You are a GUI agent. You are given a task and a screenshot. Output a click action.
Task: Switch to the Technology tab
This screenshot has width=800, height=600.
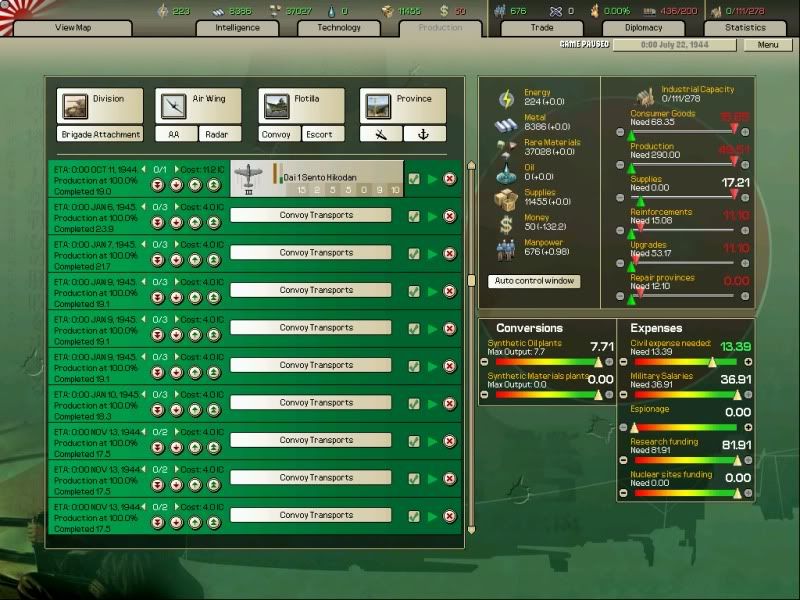point(339,28)
